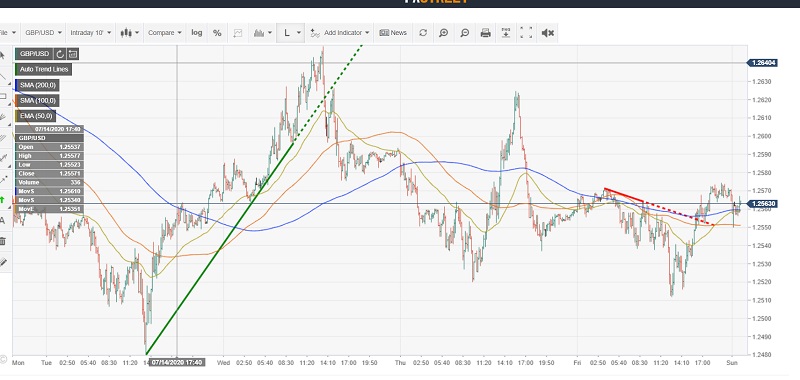The height and width of the screenshot is (380, 800).
Task: Open the candlestick chart type dropdown
Action: (x=130, y=33)
